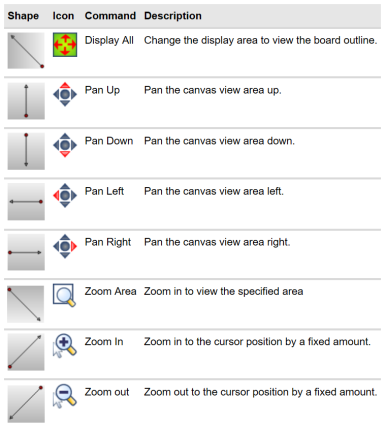This screenshot has width=386, height=427.
Task: Click the Zoom Area command text
Action: click(x=110, y=291)
